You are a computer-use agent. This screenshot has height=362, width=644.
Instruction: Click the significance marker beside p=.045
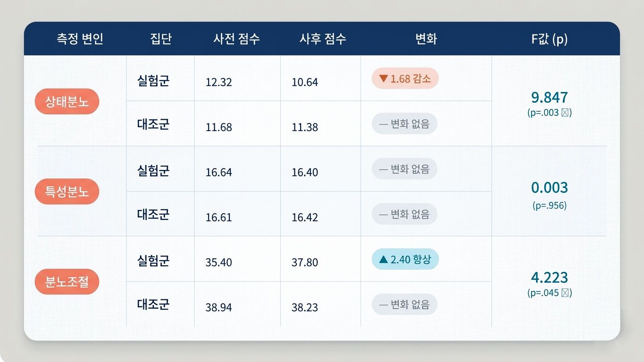pyautogui.click(x=566, y=293)
